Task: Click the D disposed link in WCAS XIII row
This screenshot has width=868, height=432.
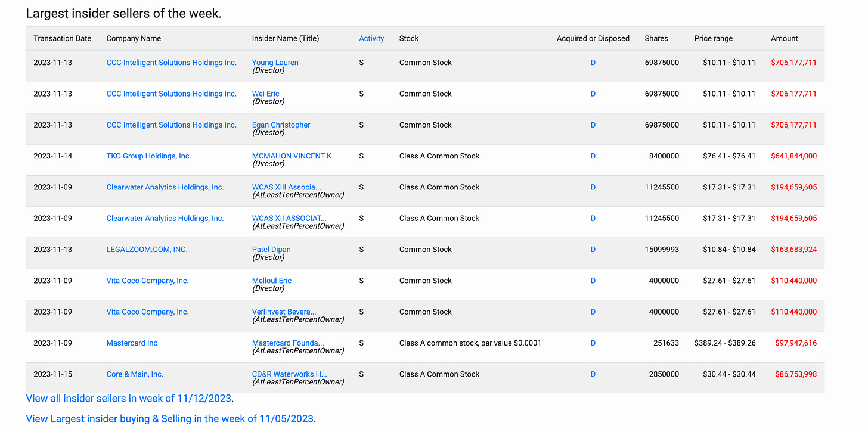Action: click(593, 187)
